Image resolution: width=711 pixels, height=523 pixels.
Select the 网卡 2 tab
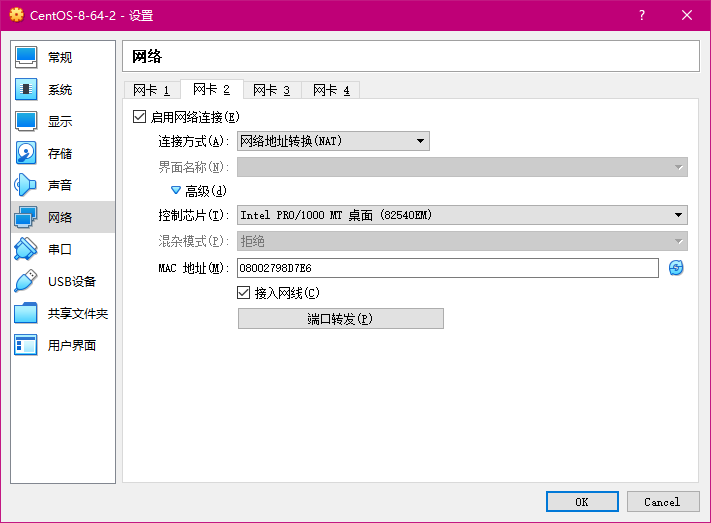pyautogui.click(x=212, y=89)
